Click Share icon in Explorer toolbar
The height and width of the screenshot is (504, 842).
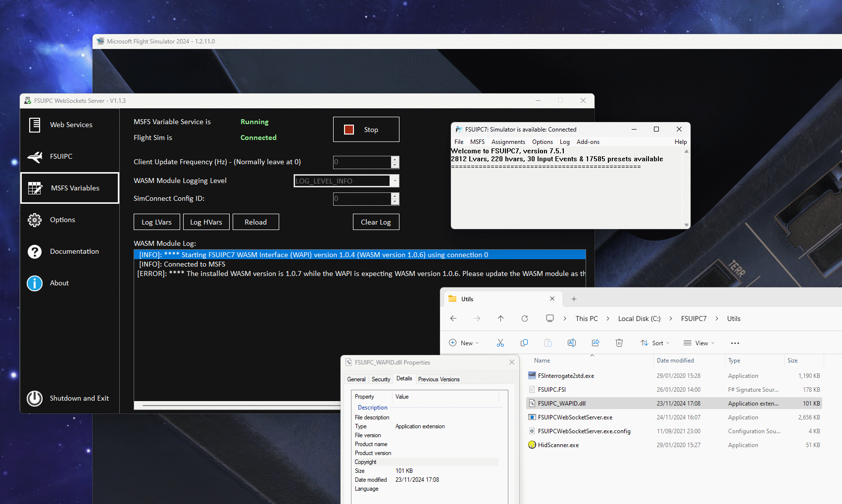coord(595,343)
